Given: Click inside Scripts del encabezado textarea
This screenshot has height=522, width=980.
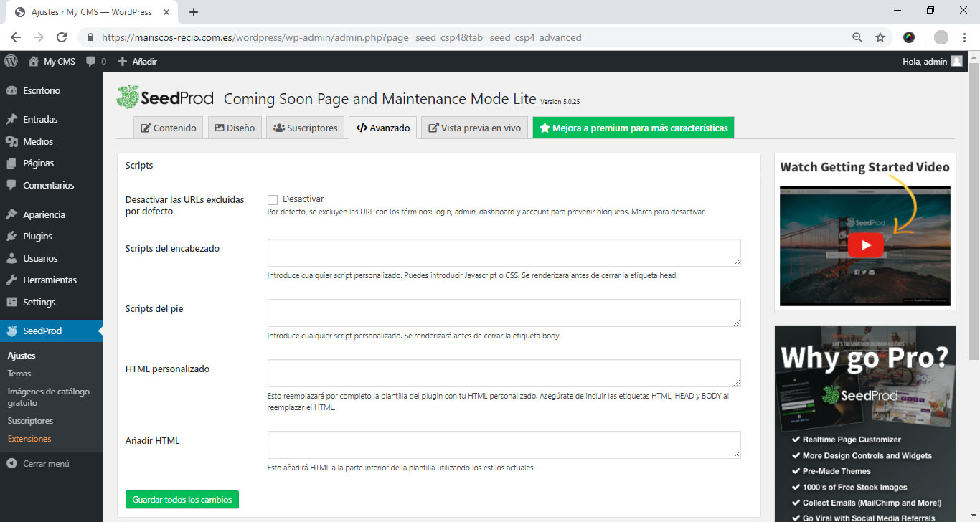Looking at the screenshot, I should point(504,253).
